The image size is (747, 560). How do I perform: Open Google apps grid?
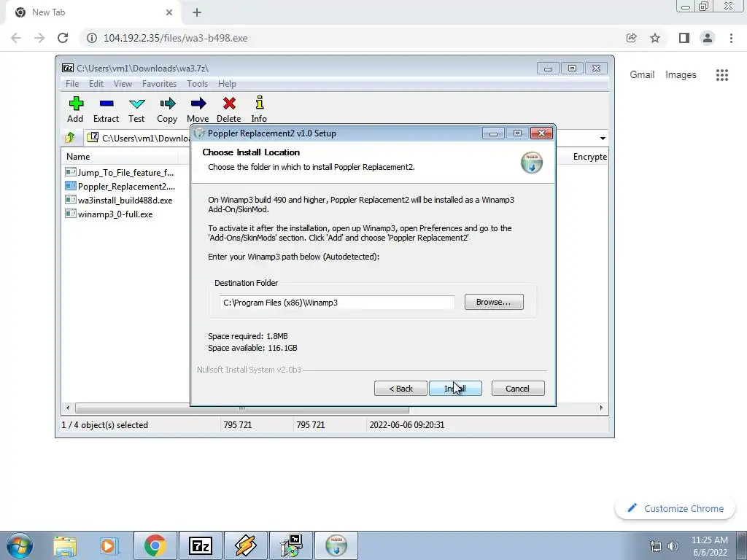(x=721, y=75)
